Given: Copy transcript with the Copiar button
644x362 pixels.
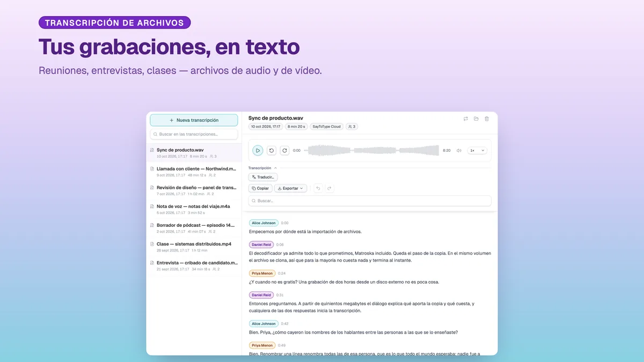Looking at the screenshot, I should click(260, 188).
